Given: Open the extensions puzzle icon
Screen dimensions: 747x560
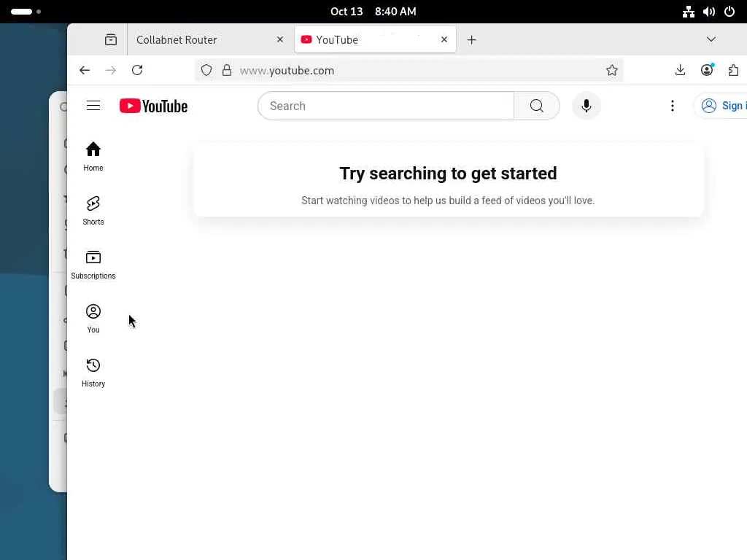Looking at the screenshot, I should coord(733,71).
